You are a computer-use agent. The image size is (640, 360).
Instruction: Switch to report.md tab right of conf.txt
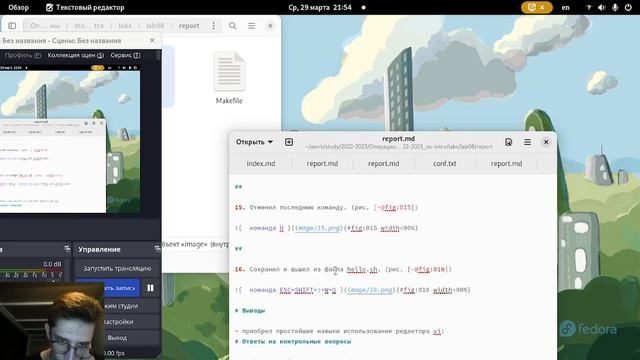click(506, 163)
